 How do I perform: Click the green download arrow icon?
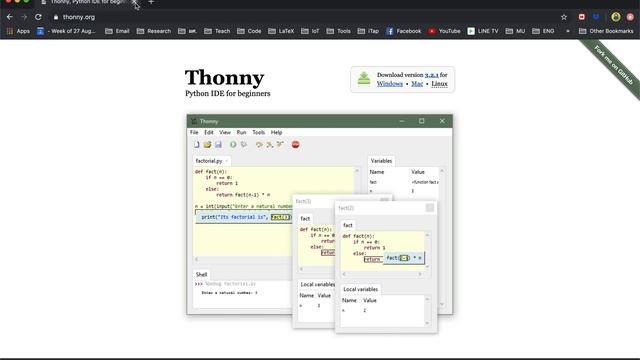pyautogui.click(x=364, y=78)
